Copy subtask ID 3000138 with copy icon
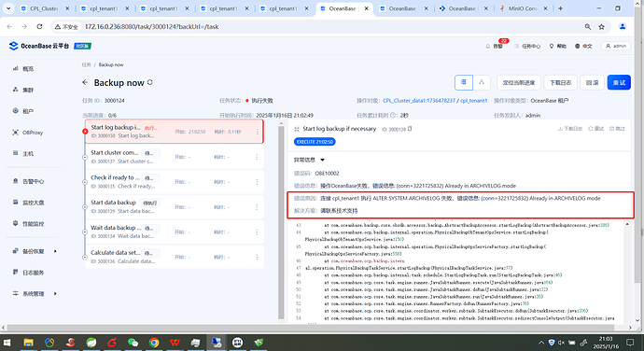644x351 pixels. (x=410, y=129)
